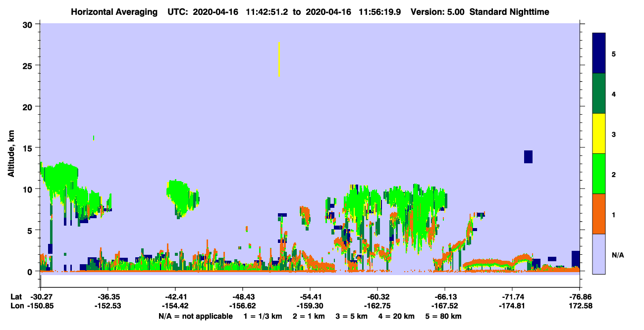
Task: Click longitude value -154.42
Action: point(175,306)
